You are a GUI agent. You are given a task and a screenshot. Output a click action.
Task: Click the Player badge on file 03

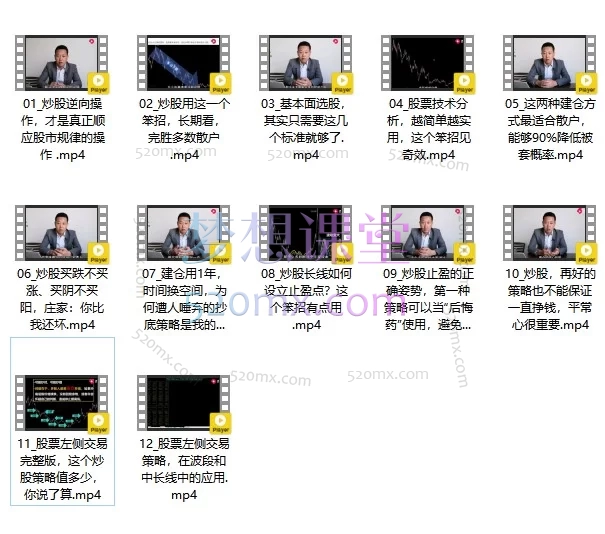tap(342, 83)
